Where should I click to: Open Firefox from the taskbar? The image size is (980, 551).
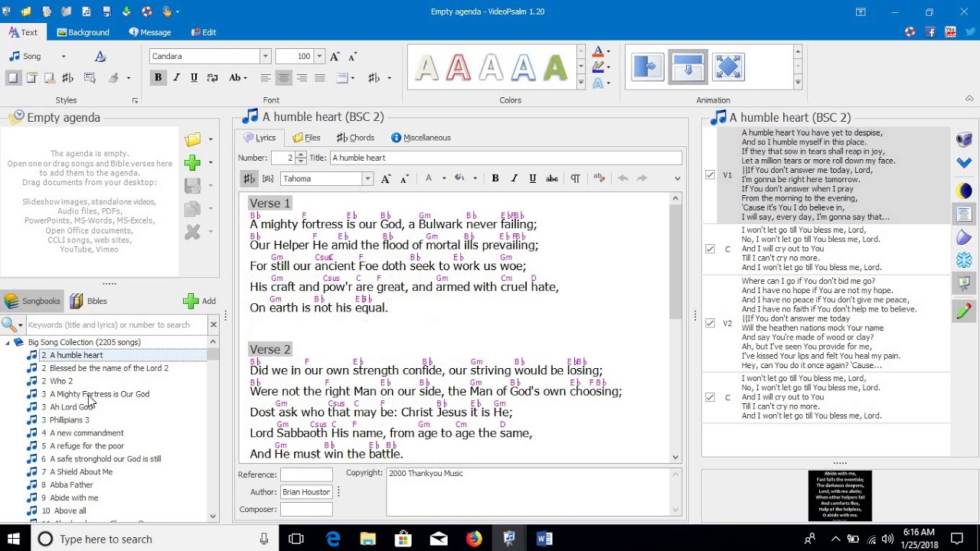coord(474,539)
